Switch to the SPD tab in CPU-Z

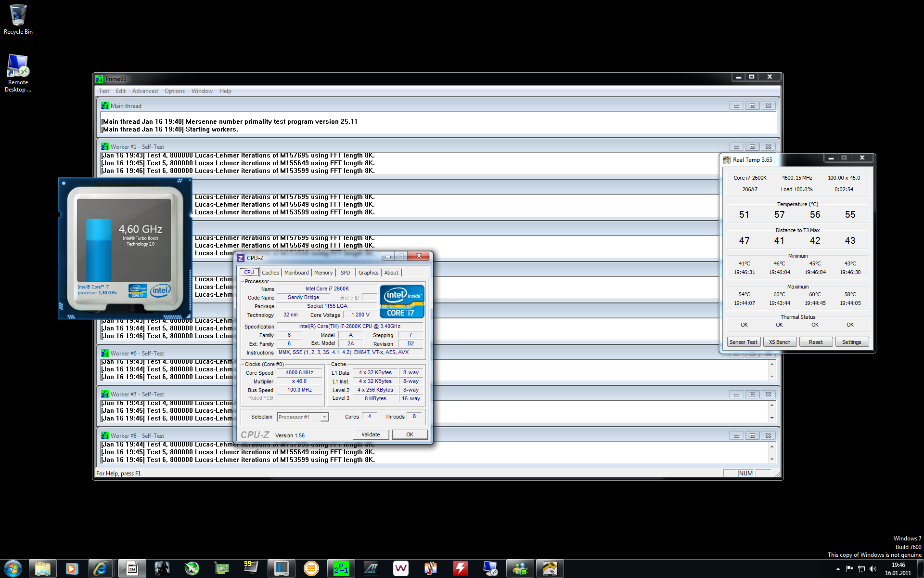click(345, 273)
